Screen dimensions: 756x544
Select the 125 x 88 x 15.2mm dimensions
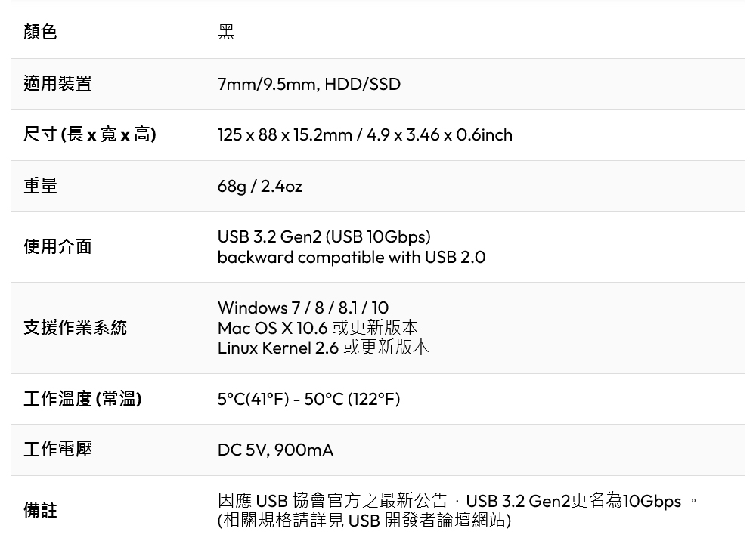(285, 135)
